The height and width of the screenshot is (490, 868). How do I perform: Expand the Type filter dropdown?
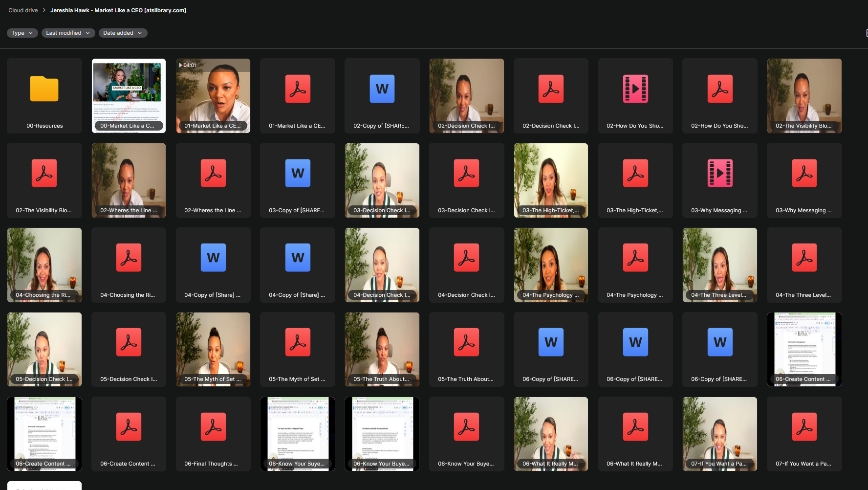[22, 33]
